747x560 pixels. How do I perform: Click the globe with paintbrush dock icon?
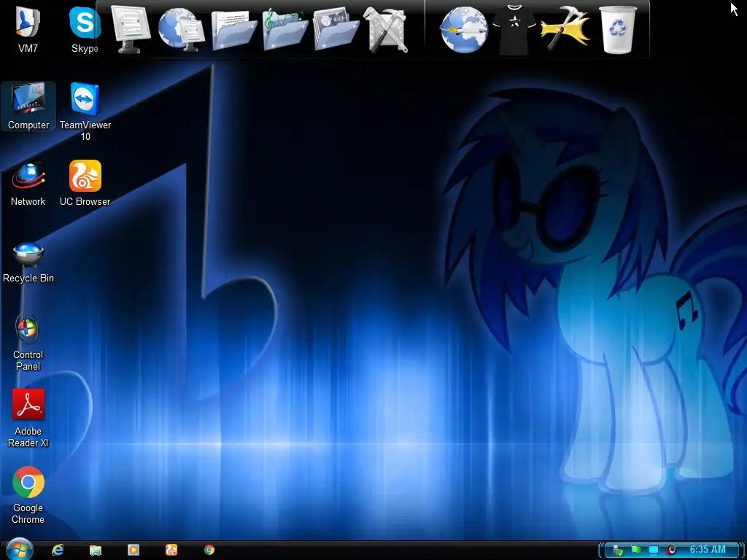coord(463,29)
